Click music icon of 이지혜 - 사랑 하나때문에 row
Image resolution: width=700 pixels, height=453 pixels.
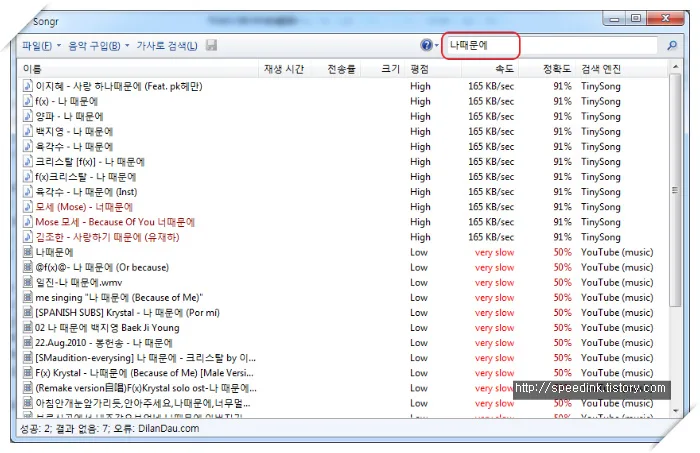click(x=28, y=86)
